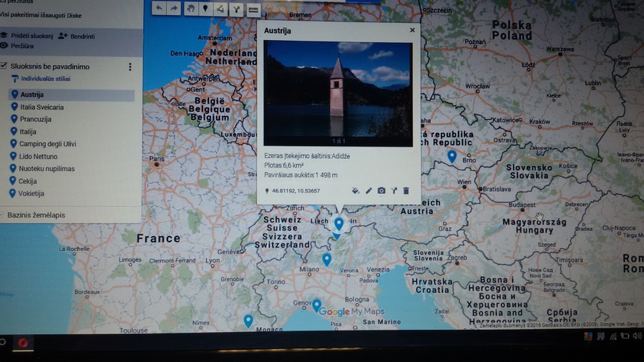Click Budapest city label on map
Viewport: 644px width, 362px height.
[x=522, y=205]
